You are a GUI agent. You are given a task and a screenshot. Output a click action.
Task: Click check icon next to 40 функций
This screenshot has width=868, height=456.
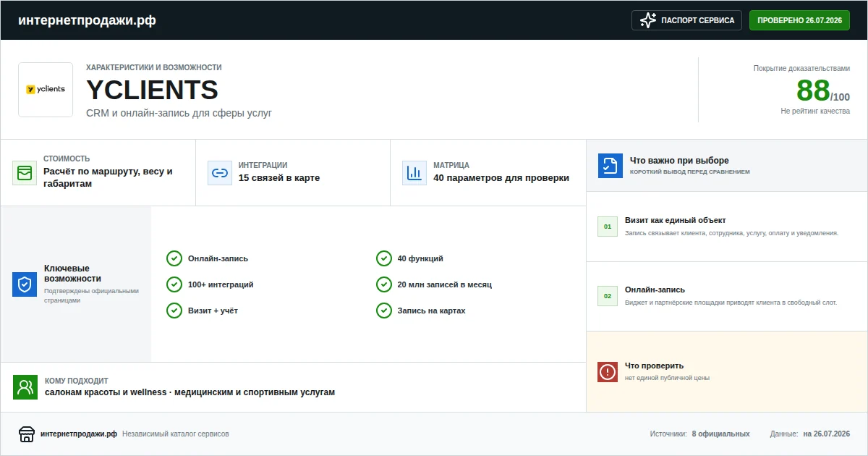(x=384, y=258)
